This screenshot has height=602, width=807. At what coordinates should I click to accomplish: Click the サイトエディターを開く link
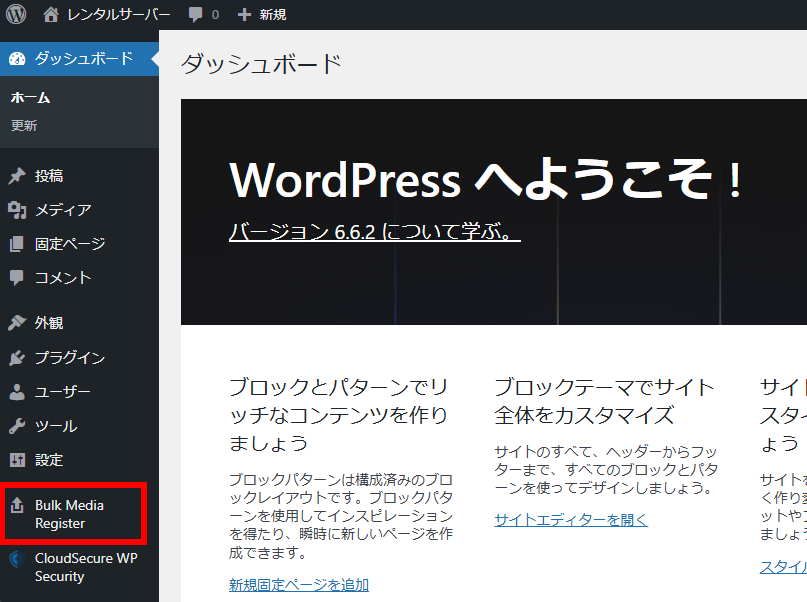click(x=570, y=520)
